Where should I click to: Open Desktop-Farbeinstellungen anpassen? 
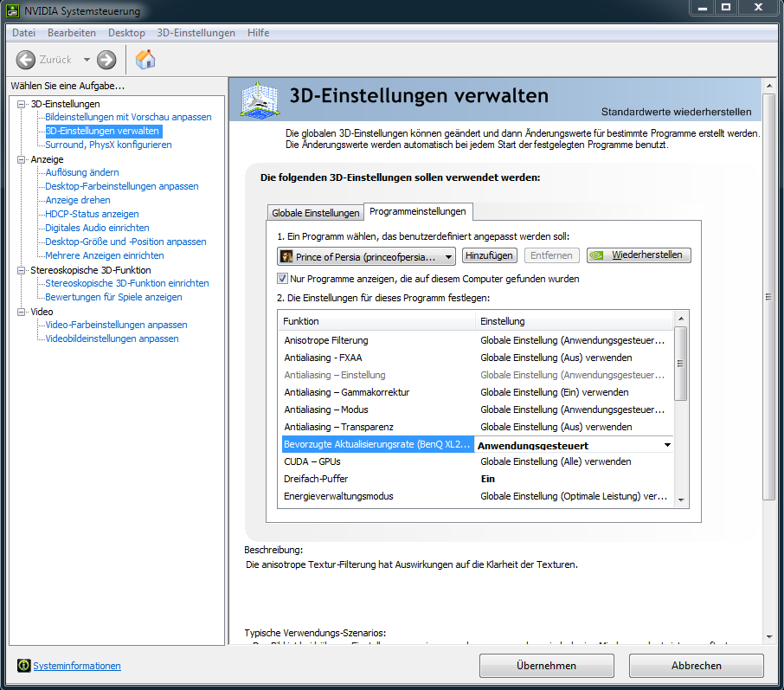pos(121,186)
